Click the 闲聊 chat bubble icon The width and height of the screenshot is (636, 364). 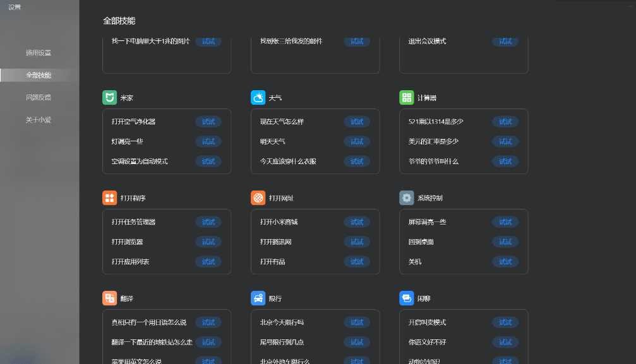(x=406, y=298)
